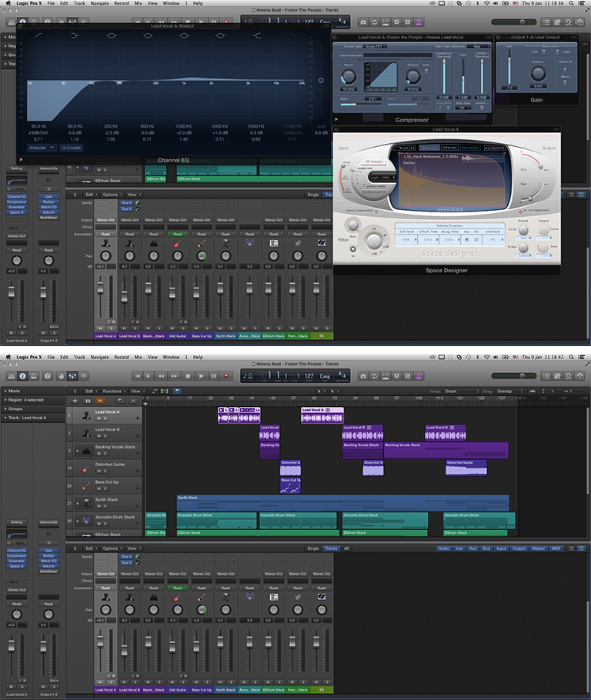Toggle the Channel EQ high shelf band icon
Screen dimensions: 591x700
[x=256, y=35]
